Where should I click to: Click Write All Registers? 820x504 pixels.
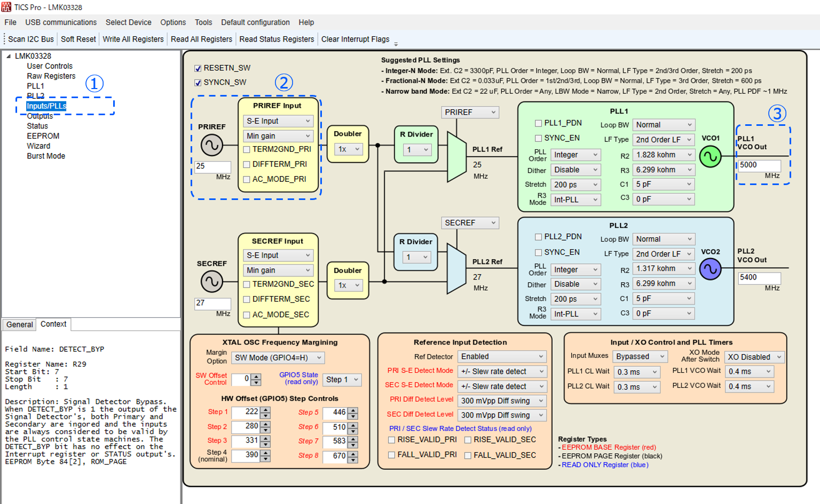coord(133,38)
